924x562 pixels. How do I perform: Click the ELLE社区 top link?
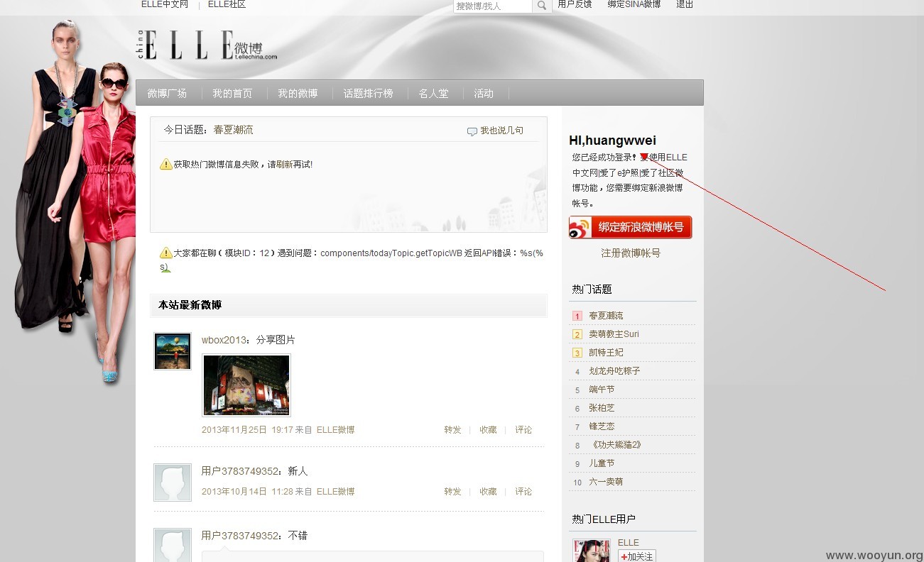pyautogui.click(x=227, y=4)
